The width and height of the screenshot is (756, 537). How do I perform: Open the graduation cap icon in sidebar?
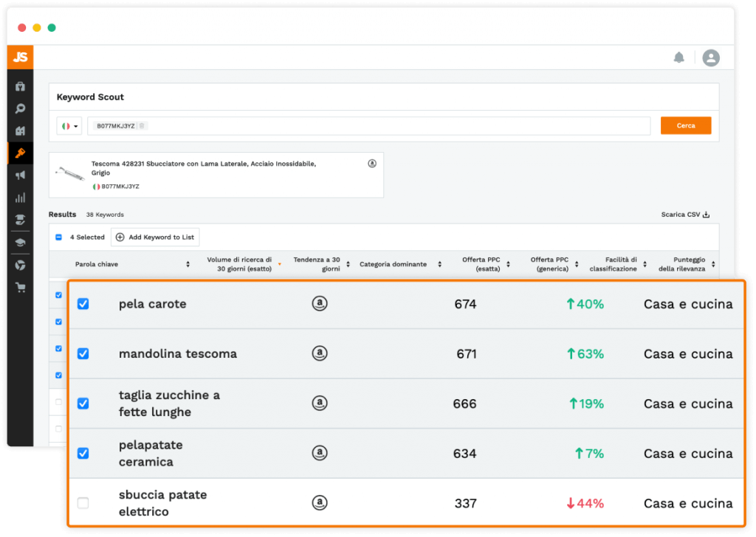click(x=20, y=242)
